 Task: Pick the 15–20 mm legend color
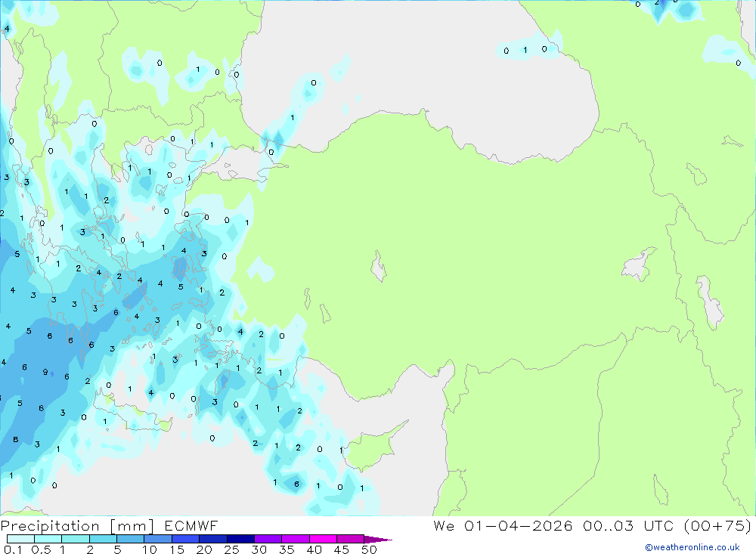coord(186,539)
